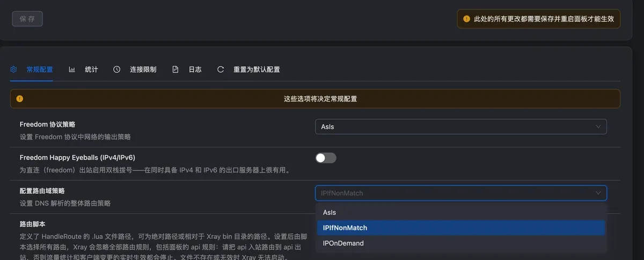The image size is (644, 260).
Task: Switch to the 统计 tab
Action: (x=91, y=69)
